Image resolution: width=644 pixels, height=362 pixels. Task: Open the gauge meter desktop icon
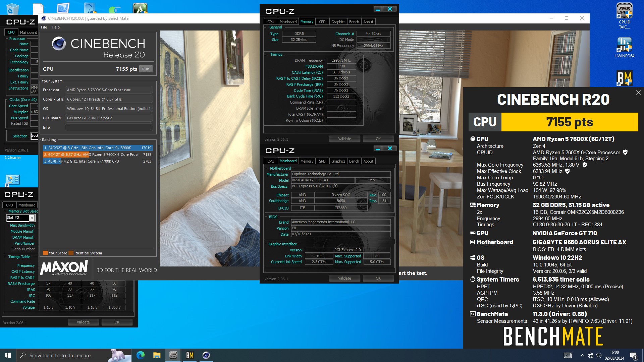(x=90, y=8)
